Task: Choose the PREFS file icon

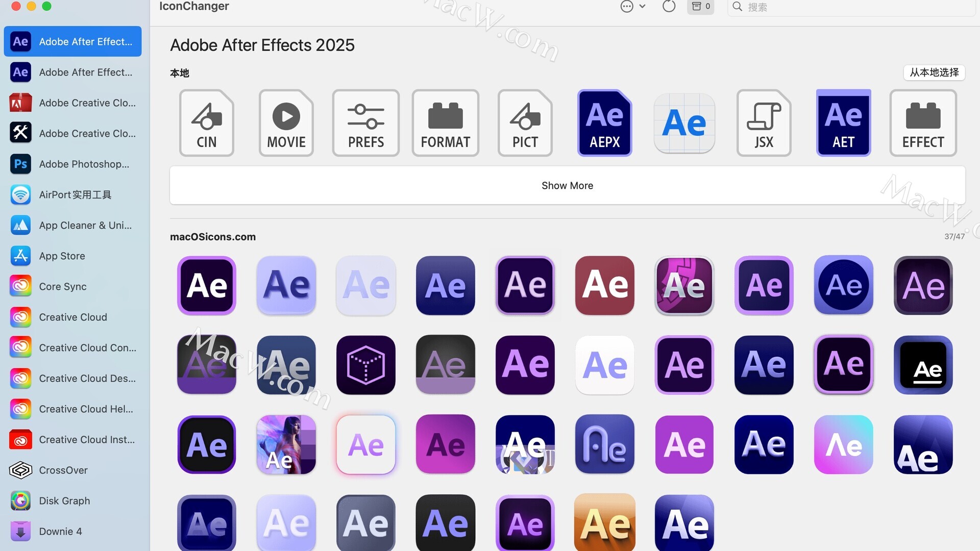Action: pyautogui.click(x=366, y=123)
